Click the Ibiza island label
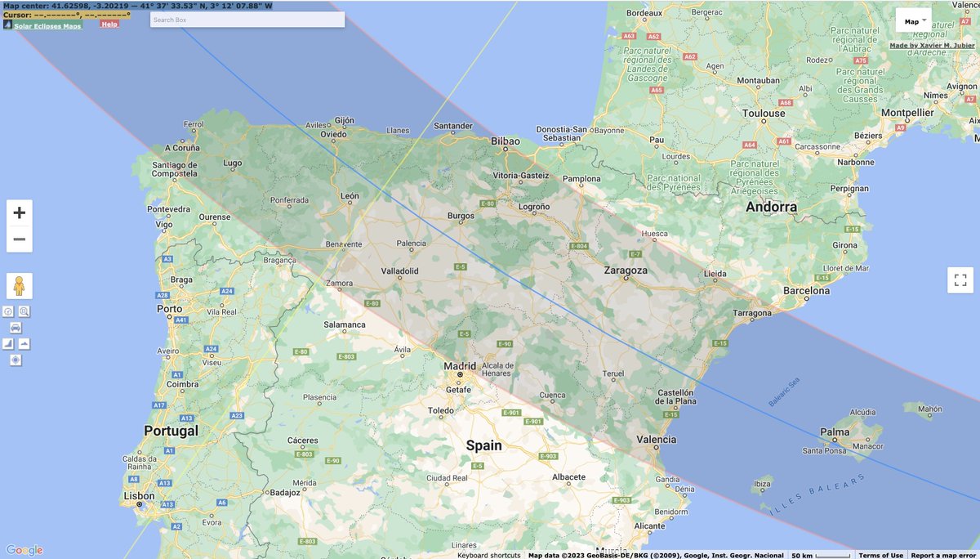The image size is (980, 559). [763, 484]
